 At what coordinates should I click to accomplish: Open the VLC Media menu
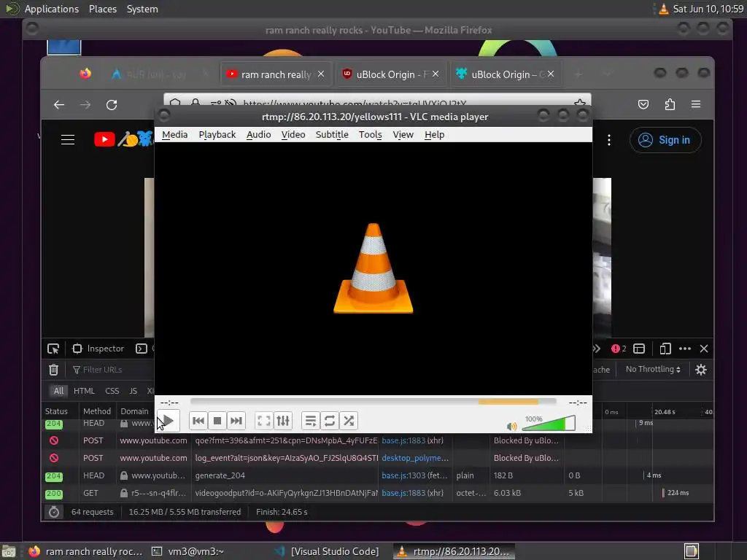175,135
